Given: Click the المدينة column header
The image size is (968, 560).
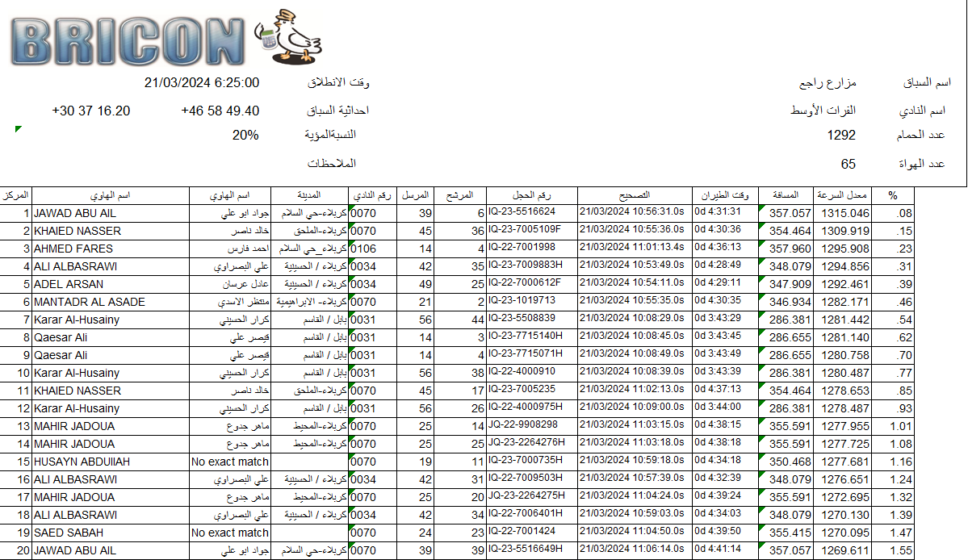Looking at the screenshot, I should pos(310,195).
